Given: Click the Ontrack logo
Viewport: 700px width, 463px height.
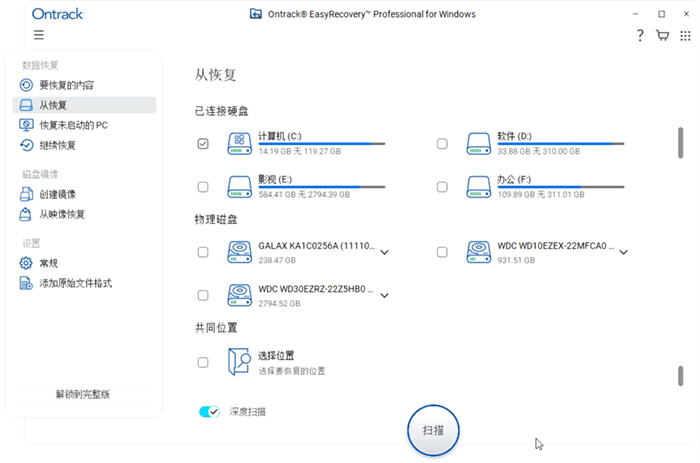Looking at the screenshot, I should [58, 14].
